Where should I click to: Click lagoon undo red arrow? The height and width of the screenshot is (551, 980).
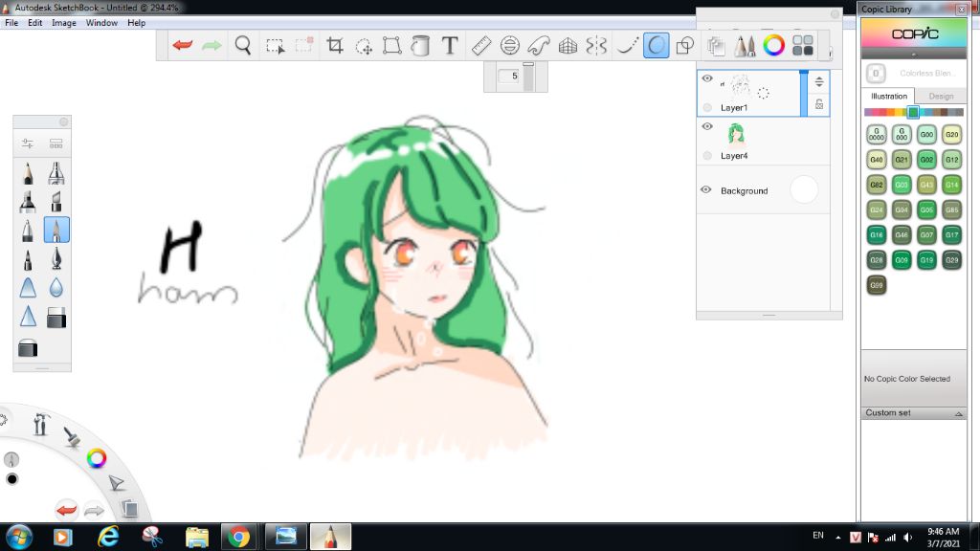coord(66,510)
